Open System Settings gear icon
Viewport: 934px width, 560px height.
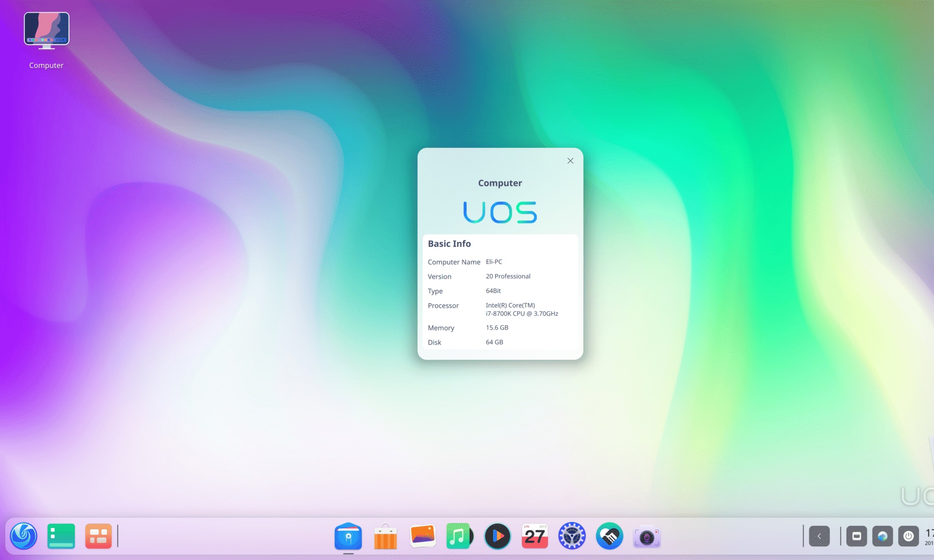571,536
